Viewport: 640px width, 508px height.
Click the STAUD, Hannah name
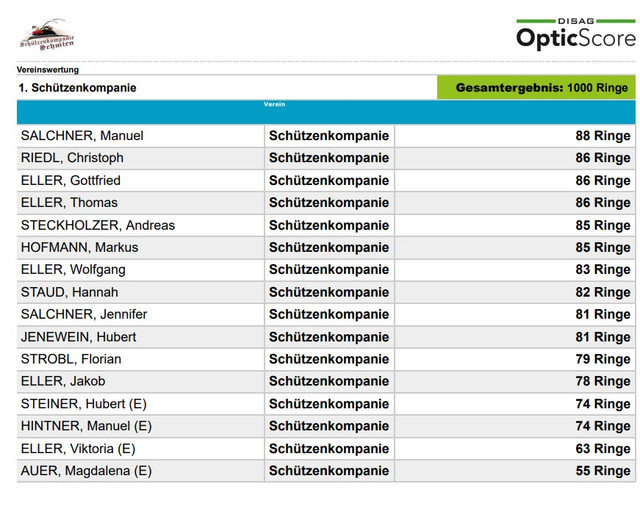pyautogui.click(x=69, y=292)
